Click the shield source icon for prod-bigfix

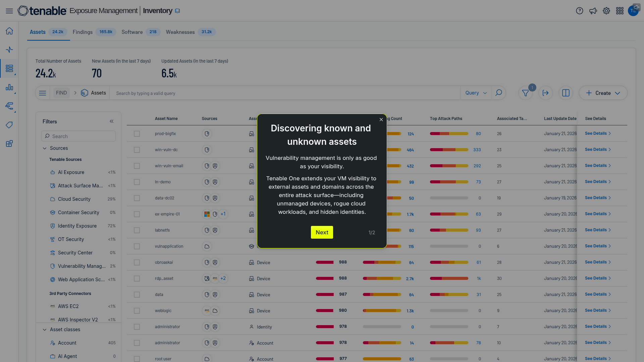pos(207,134)
